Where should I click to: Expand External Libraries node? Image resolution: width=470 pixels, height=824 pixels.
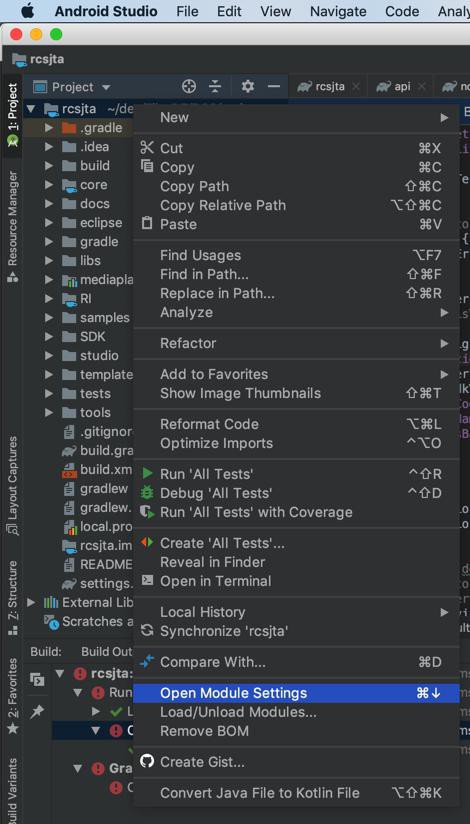click(32, 602)
